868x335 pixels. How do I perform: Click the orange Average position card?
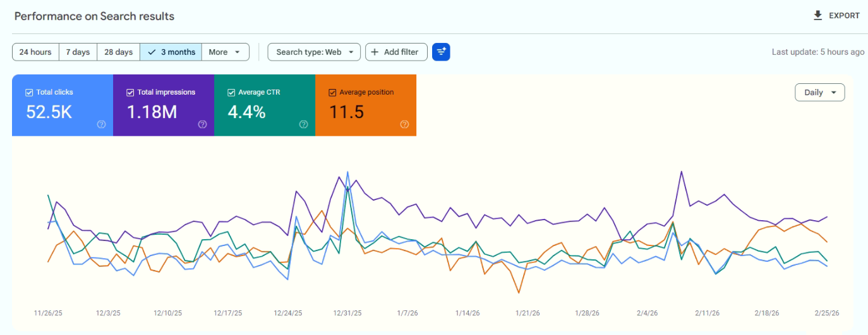[366, 105]
